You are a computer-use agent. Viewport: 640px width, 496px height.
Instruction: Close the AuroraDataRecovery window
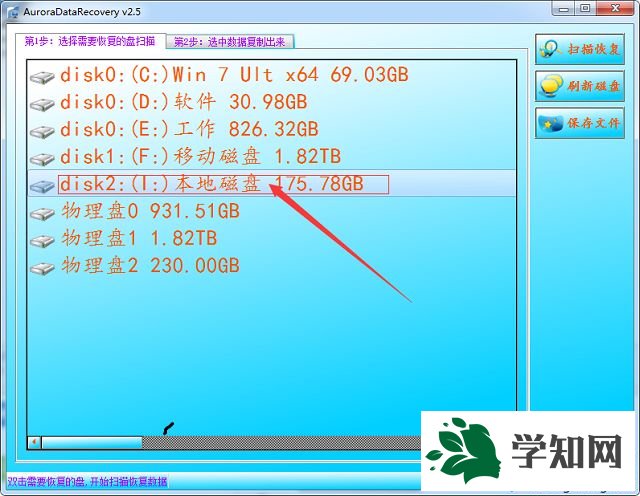point(614,9)
